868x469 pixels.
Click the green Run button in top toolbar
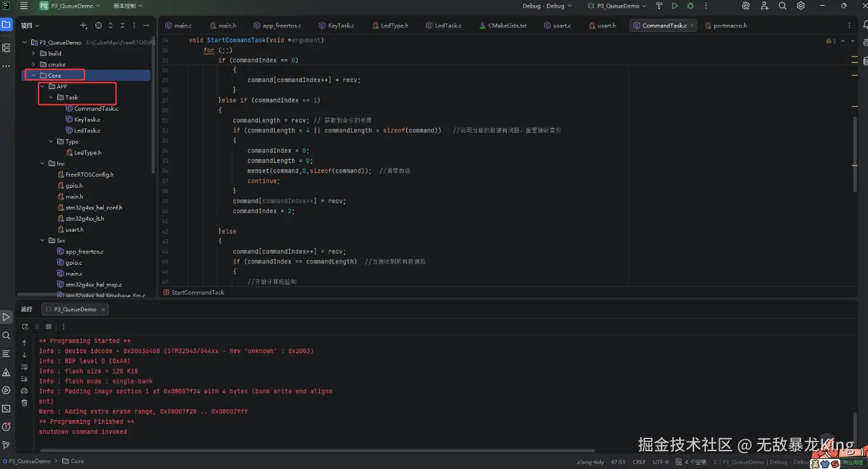(675, 6)
